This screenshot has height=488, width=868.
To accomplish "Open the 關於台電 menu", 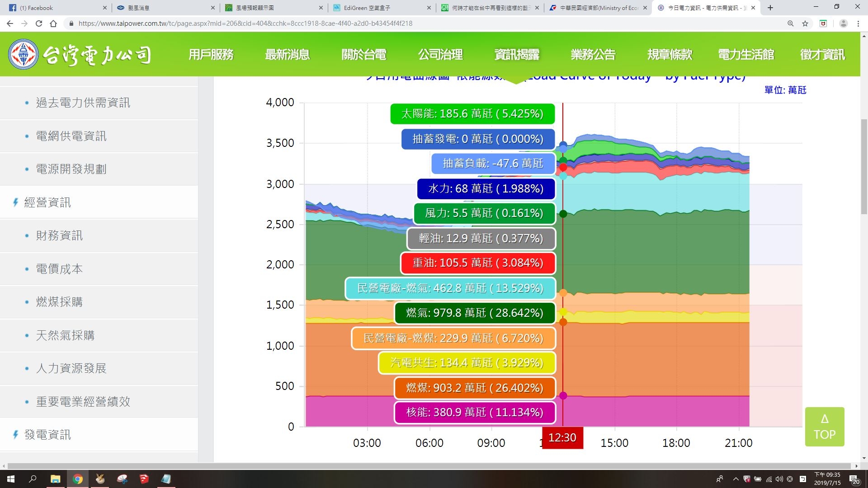I will [364, 55].
